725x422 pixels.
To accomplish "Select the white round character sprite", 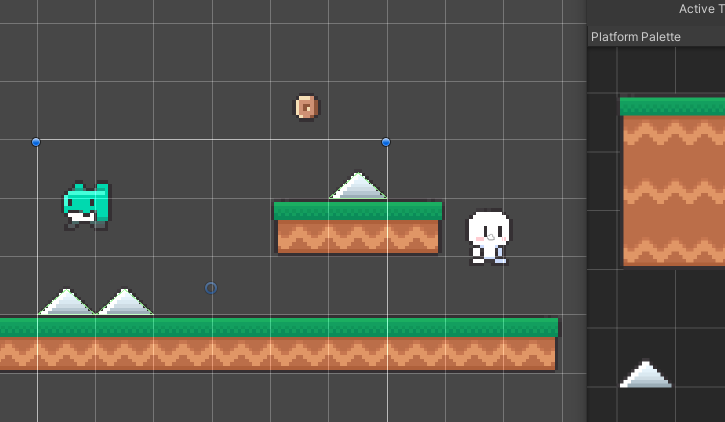I will [489, 238].
